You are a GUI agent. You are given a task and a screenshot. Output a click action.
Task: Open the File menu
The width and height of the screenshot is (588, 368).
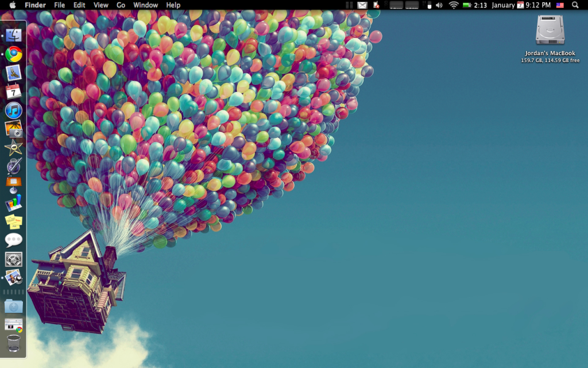click(59, 5)
